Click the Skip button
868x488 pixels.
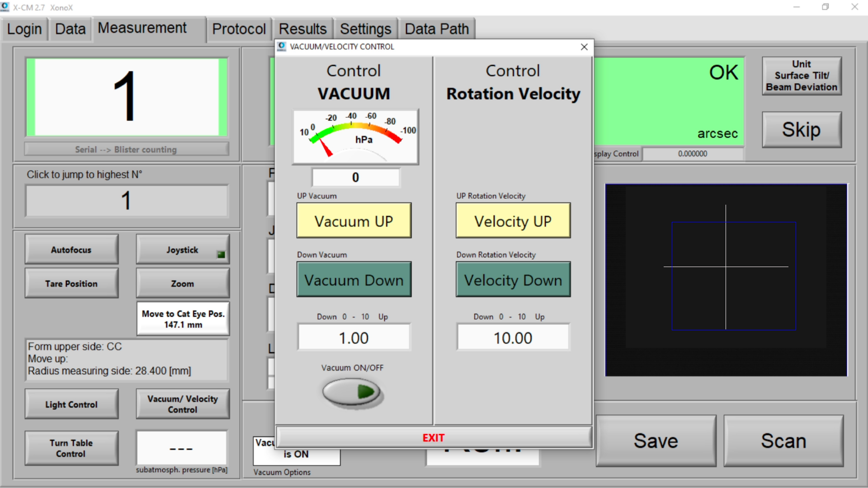point(801,130)
